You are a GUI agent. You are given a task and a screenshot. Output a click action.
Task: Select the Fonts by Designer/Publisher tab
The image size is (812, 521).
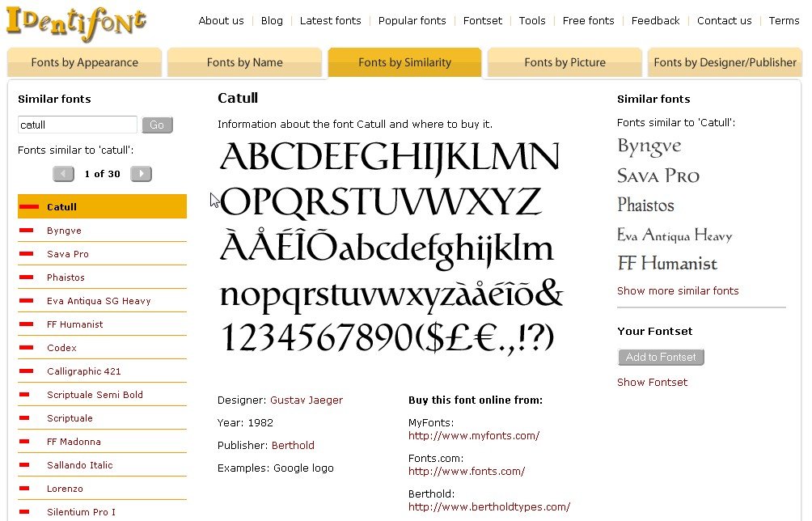coord(724,62)
